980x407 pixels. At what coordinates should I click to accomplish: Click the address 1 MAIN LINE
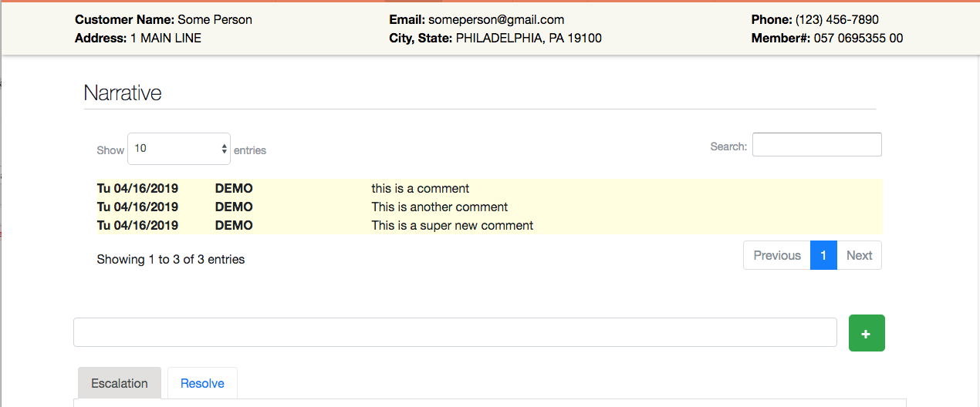[165, 39]
